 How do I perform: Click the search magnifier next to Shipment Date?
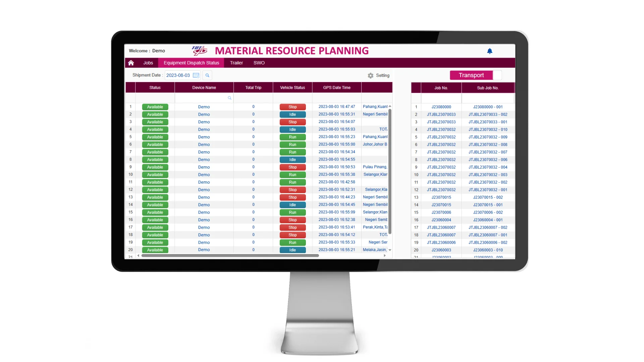(207, 75)
